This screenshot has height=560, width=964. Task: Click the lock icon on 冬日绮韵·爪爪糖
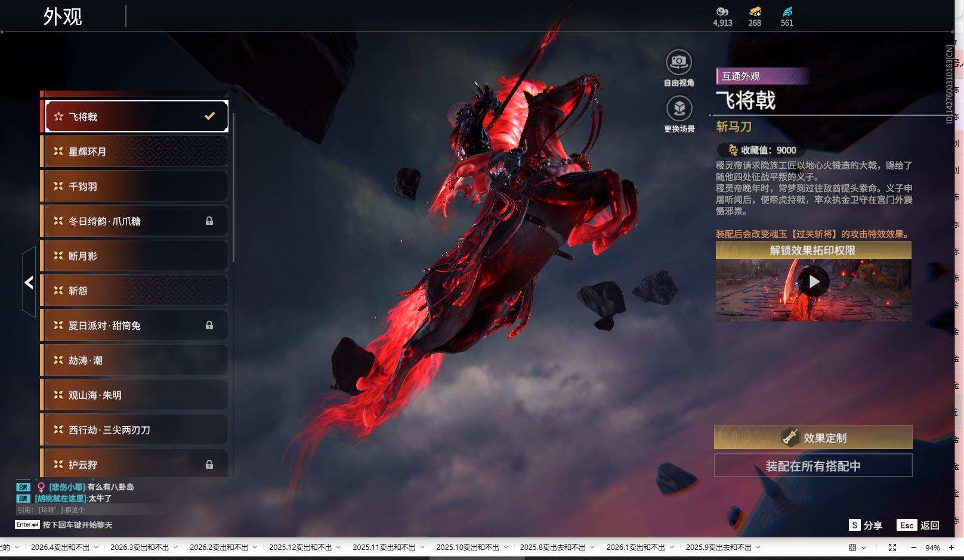pos(209,221)
